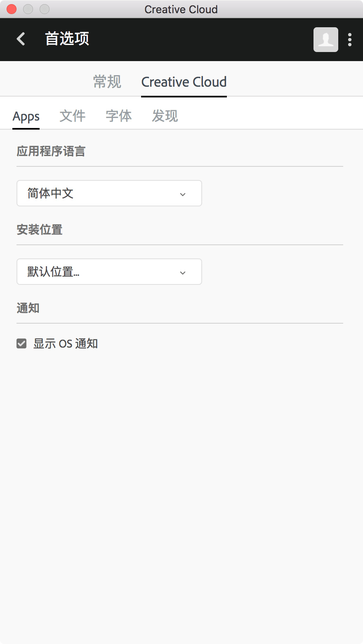Open the three-dot more options menu
363x644 pixels.
click(350, 40)
